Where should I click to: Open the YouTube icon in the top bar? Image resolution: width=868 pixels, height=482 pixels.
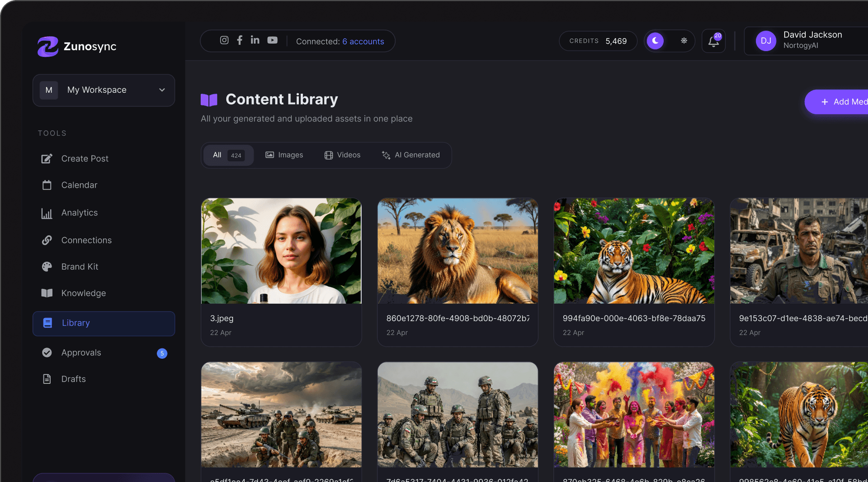pos(272,41)
